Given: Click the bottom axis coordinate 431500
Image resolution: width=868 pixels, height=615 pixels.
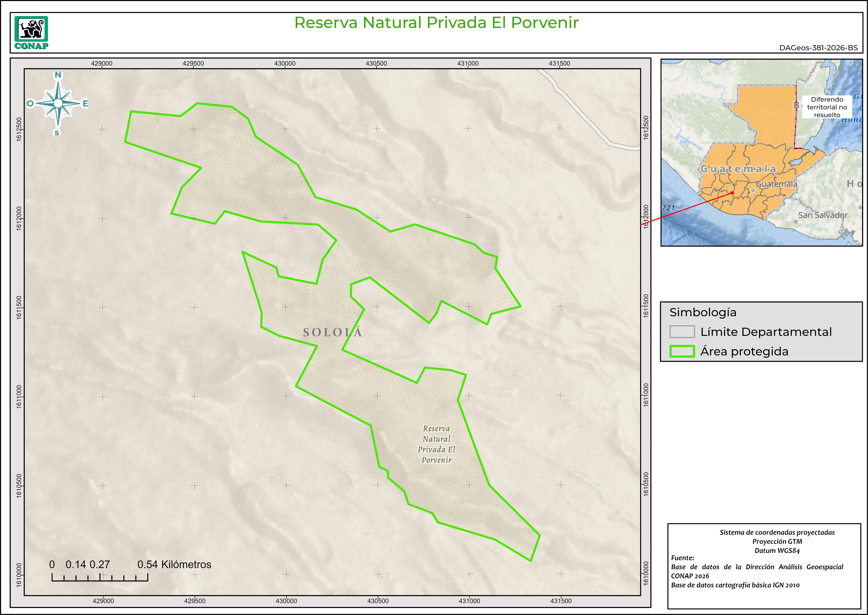Looking at the screenshot, I should pyautogui.click(x=561, y=601).
